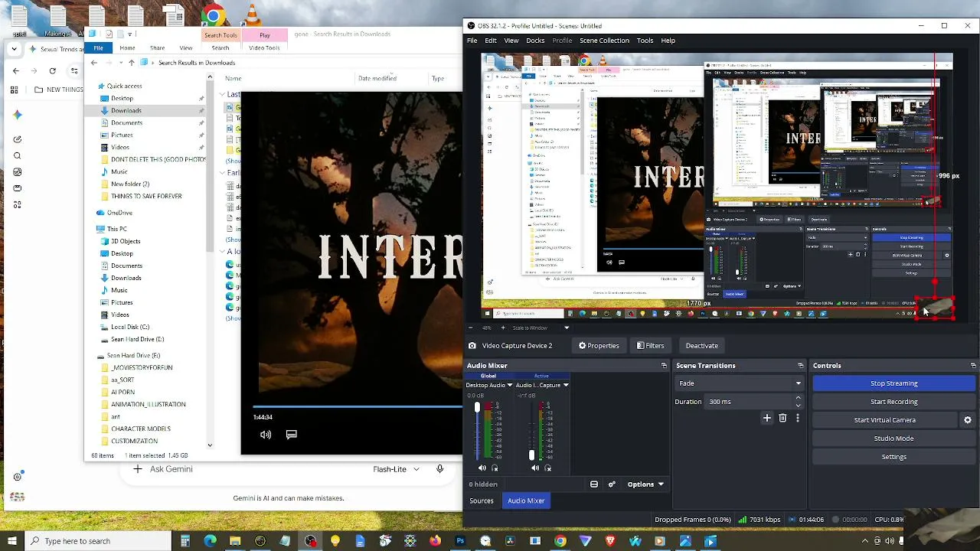The height and width of the screenshot is (551, 980).
Task: Click the Windows taskbar search box
Action: pos(99,541)
